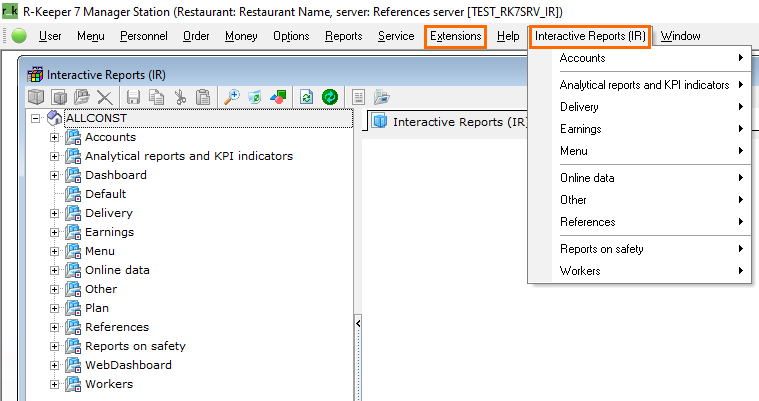Expand the Menu tree node

(54, 251)
